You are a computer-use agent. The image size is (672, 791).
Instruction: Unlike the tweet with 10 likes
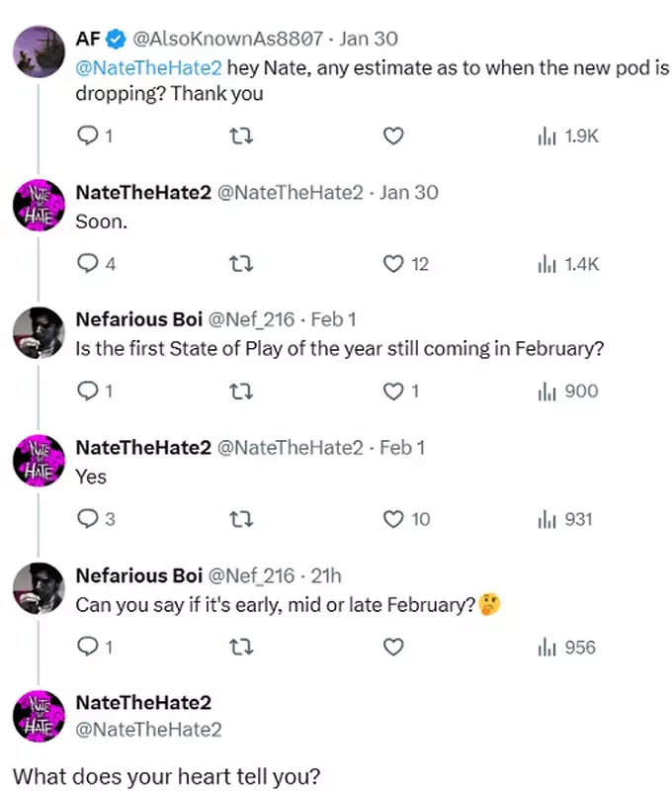pyautogui.click(x=393, y=518)
